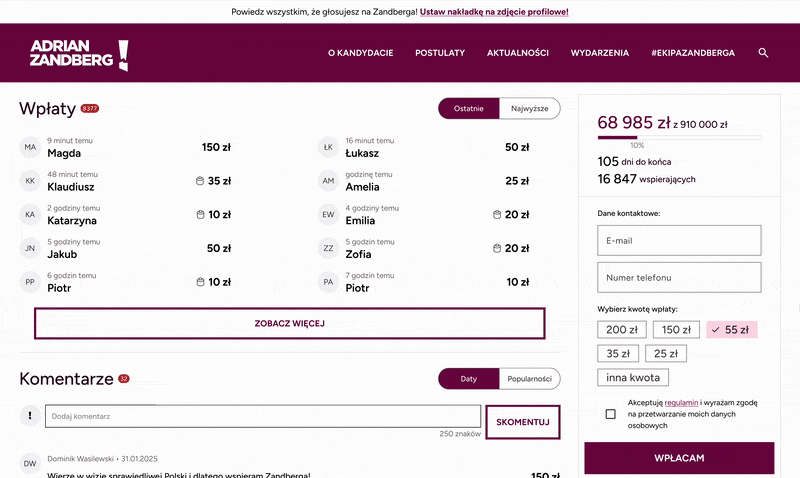Click recurring-payment icon beside Piotr's 10 zł, six hours ago
Screen dimensions: 800x478
(201, 282)
